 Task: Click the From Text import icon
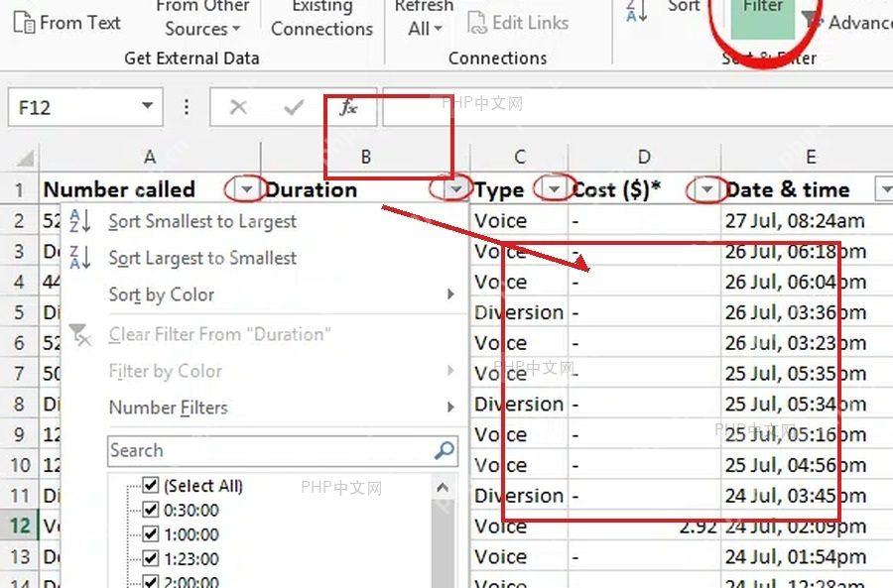coord(24,23)
